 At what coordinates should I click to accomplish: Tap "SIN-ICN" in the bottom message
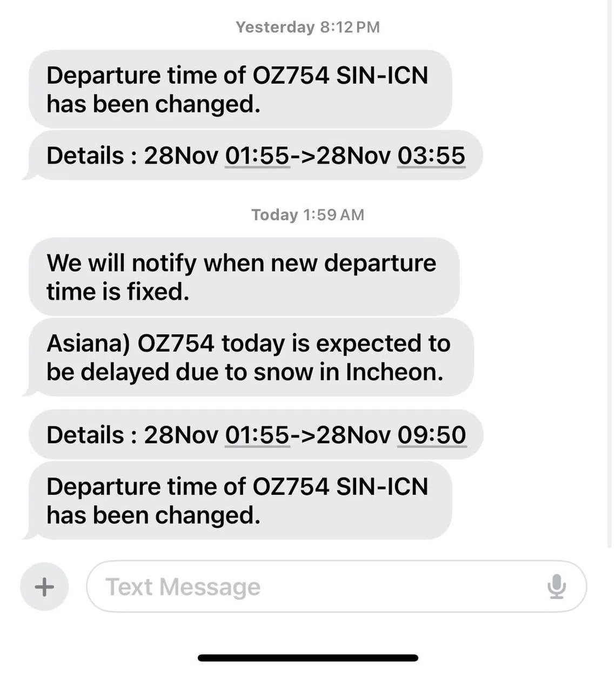point(382,487)
